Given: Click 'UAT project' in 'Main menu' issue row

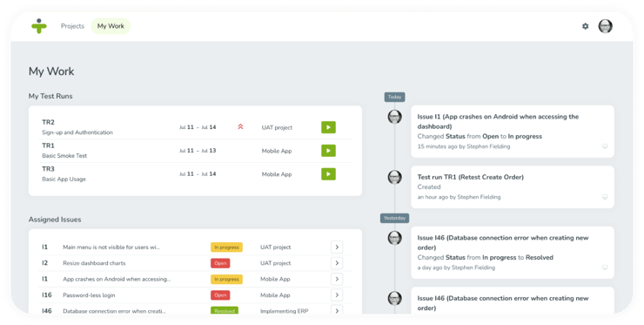Looking at the screenshot, I should (275, 247).
